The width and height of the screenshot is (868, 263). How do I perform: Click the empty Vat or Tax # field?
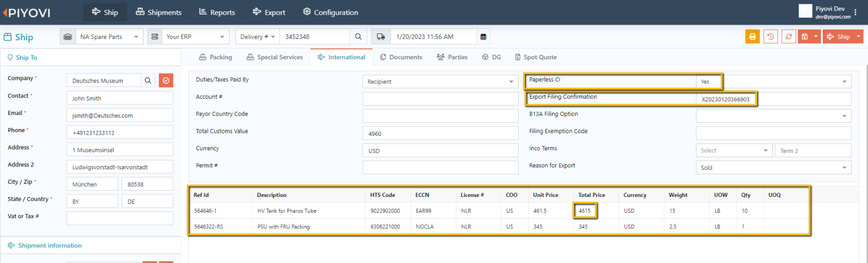click(120, 218)
